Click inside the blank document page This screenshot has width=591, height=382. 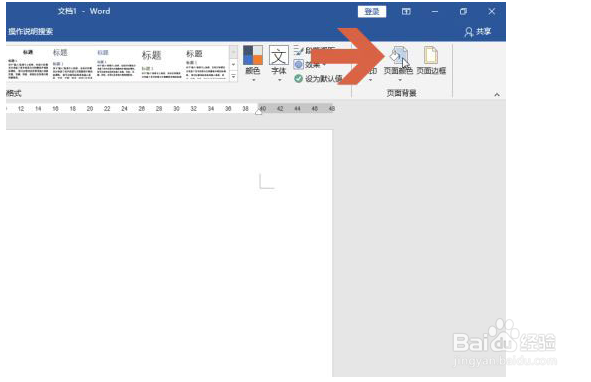pos(169,253)
